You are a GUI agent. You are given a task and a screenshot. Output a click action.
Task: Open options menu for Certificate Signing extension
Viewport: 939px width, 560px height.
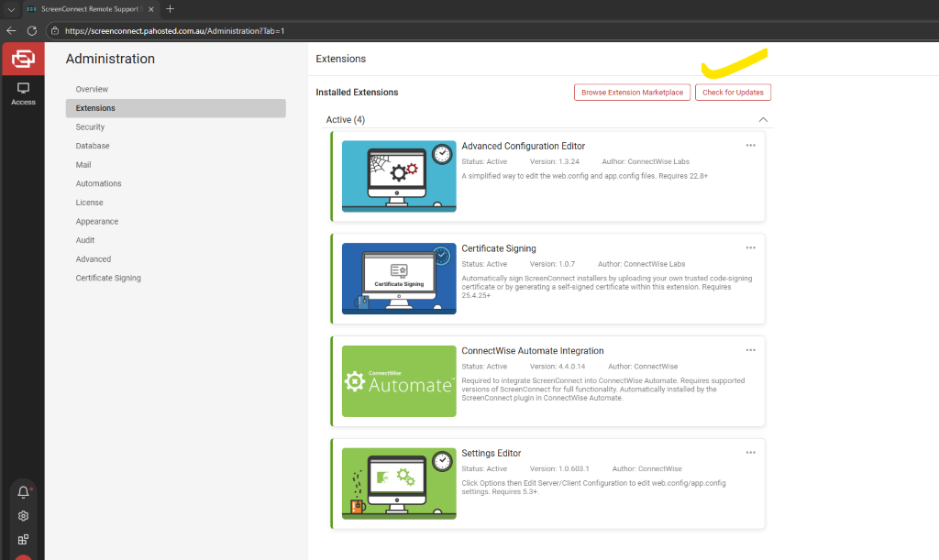[x=750, y=247]
